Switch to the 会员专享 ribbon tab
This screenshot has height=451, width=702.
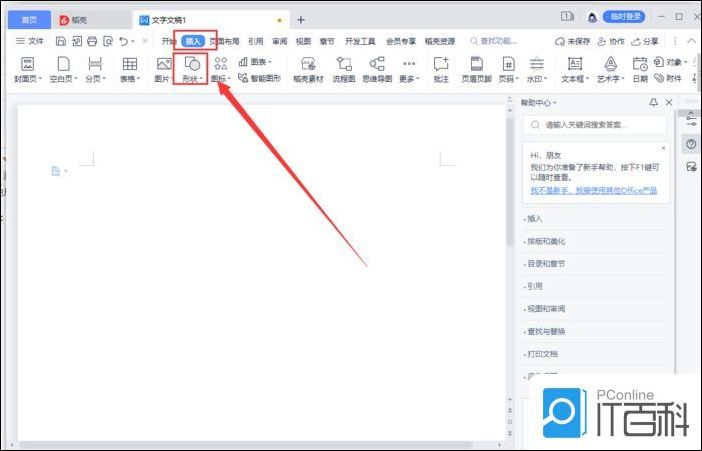point(401,41)
